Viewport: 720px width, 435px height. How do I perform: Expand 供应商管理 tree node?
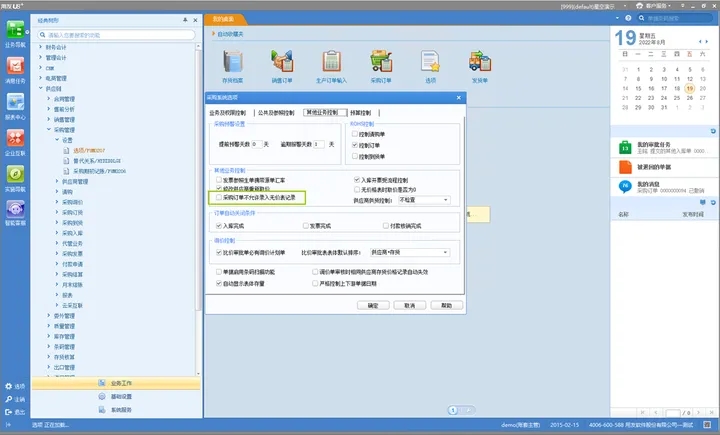(57, 181)
